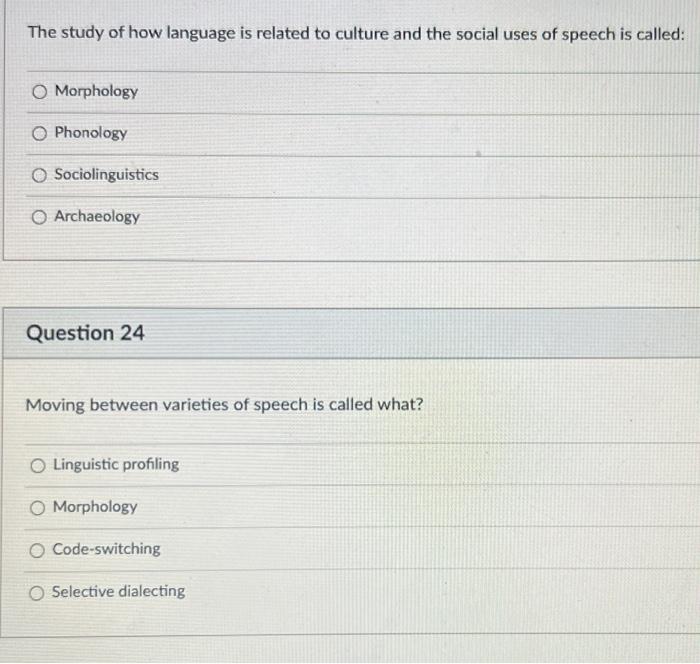This screenshot has height=664, width=700.
Task: Click the Morphology label text in the first question
Action: 96,91
